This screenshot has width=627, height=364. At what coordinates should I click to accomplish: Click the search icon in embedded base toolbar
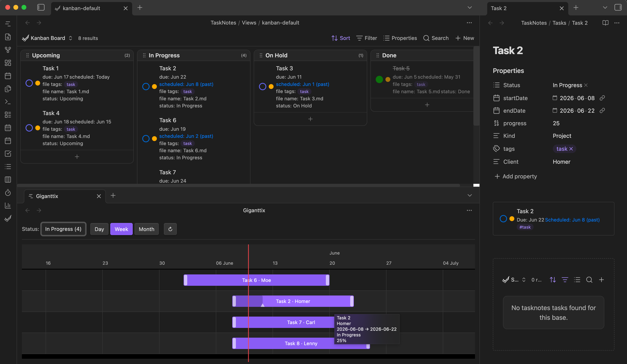tap(589, 280)
